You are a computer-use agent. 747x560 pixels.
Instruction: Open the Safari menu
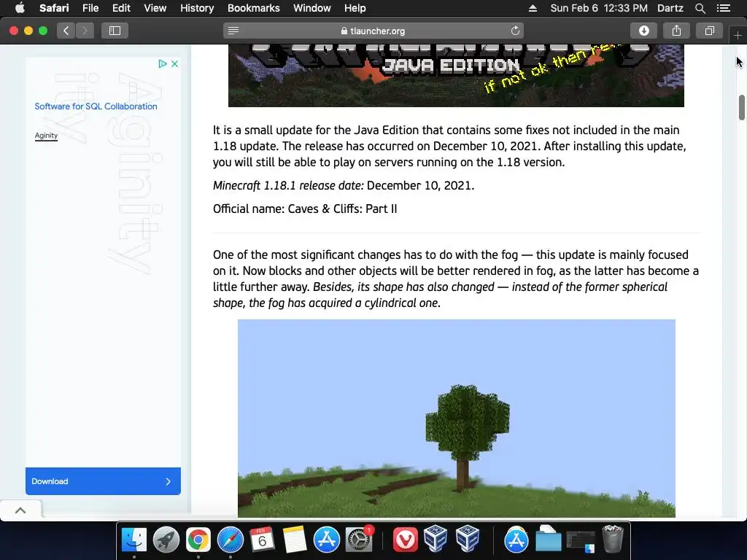54,8
